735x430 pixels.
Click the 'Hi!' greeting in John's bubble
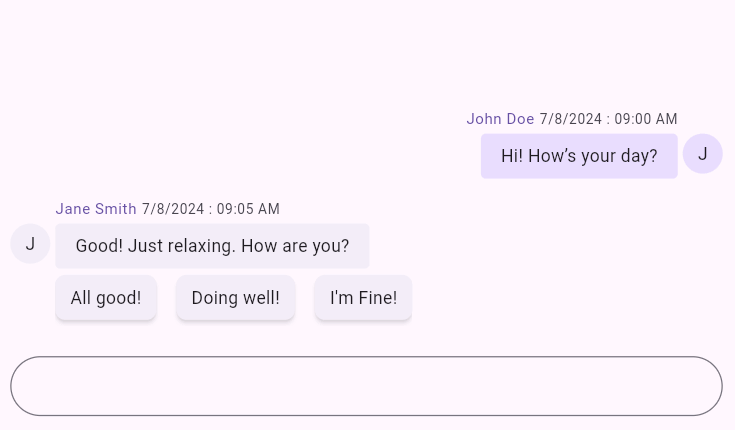tap(512, 156)
